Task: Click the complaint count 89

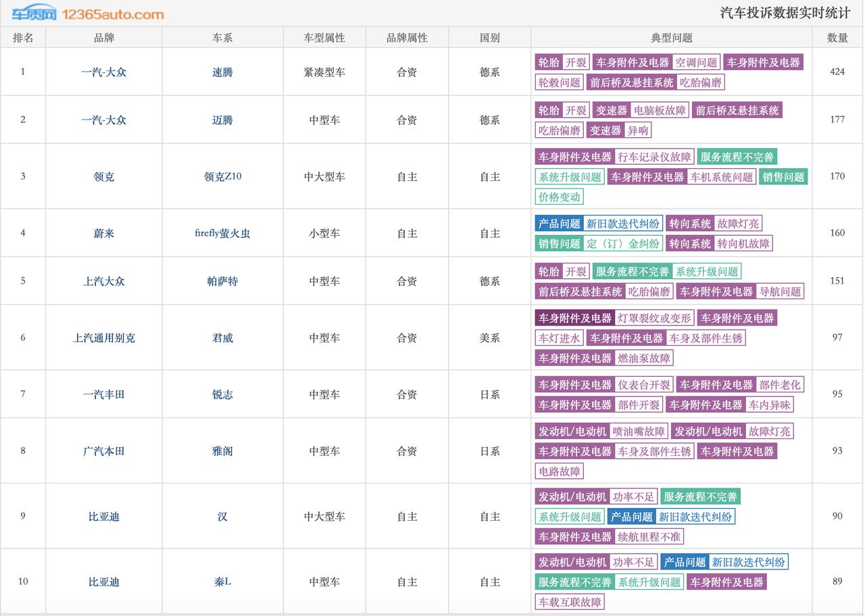Action: coord(837,582)
